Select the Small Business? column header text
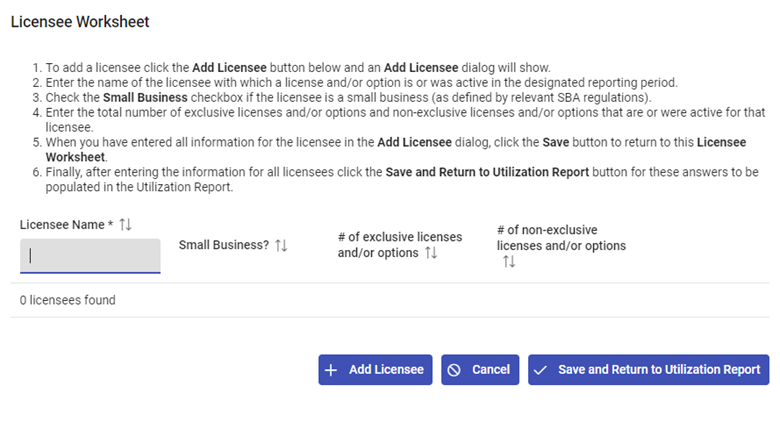Viewport: 780px width, 422px height. click(x=223, y=245)
